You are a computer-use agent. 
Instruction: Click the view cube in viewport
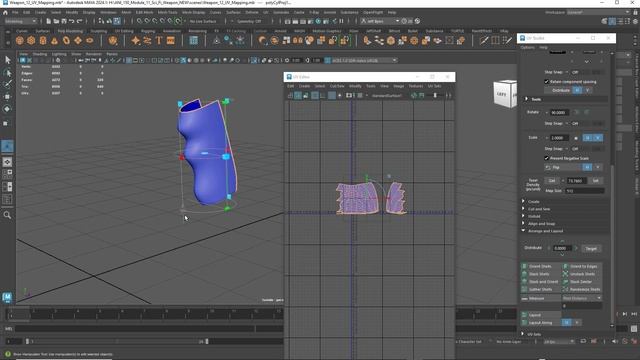[x=505, y=94]
